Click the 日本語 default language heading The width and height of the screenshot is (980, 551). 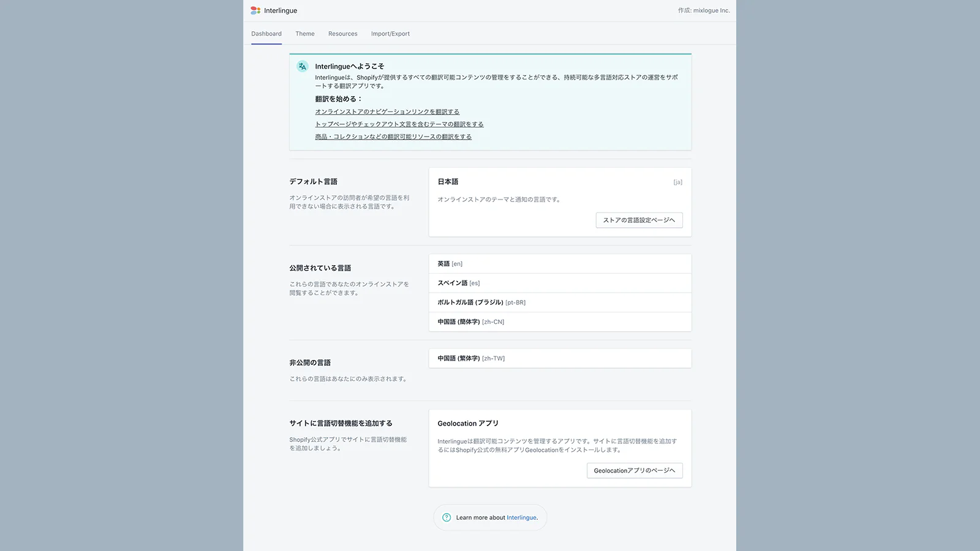[448, 182]
